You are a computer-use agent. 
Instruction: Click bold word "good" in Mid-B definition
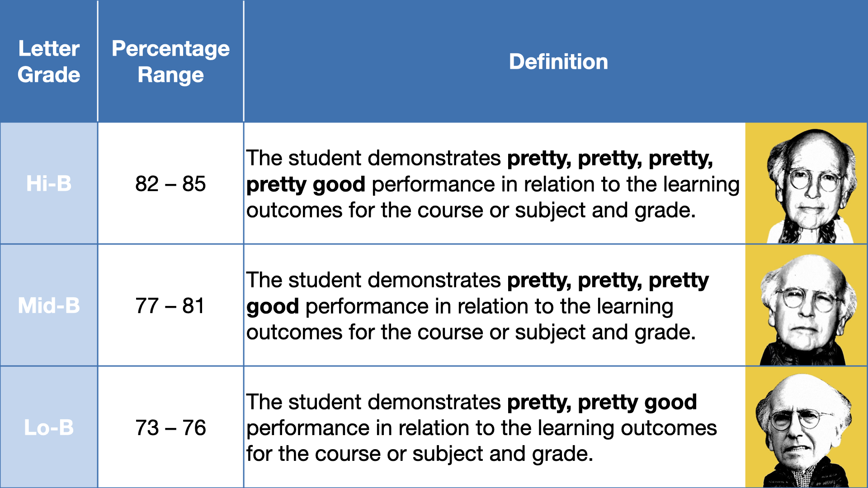click(273, 306)
